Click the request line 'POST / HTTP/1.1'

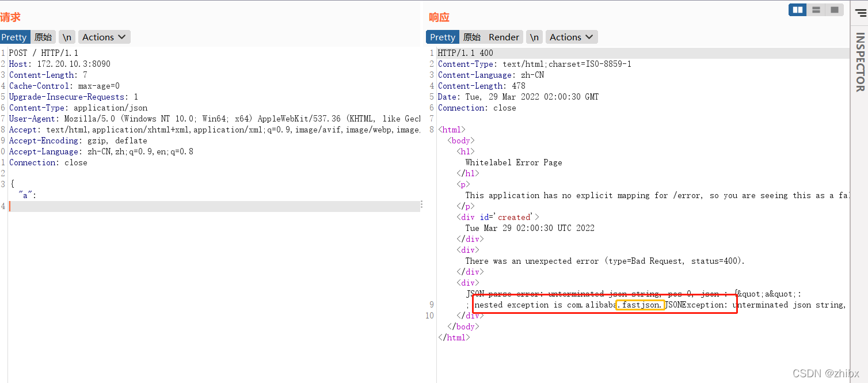click(44, 53)
